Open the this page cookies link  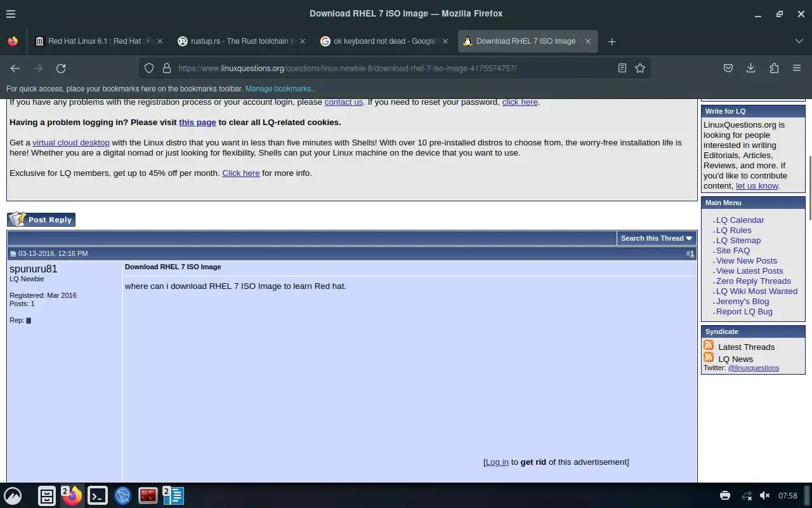197,122
